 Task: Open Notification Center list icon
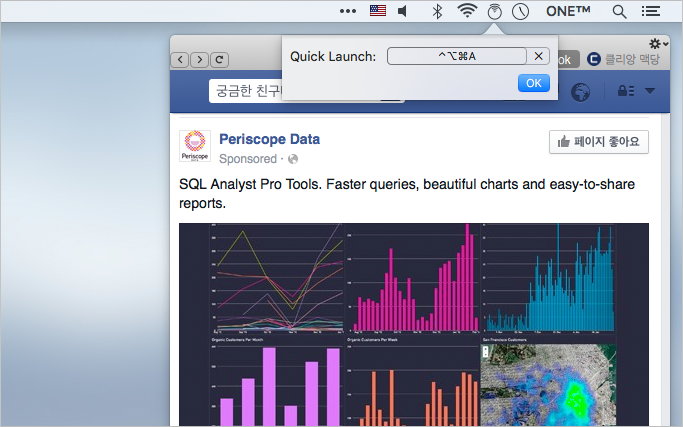pos(651,11)
